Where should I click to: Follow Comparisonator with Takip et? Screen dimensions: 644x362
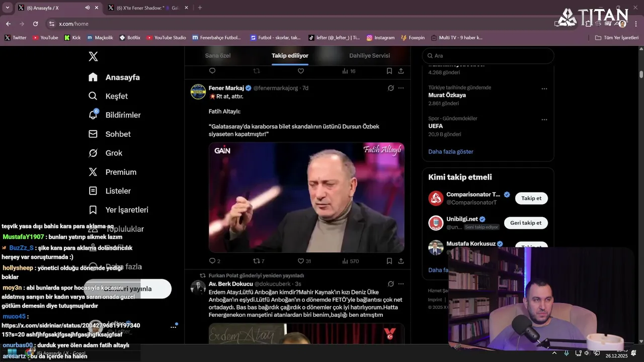pyautogui.click(x=531, y=198)
